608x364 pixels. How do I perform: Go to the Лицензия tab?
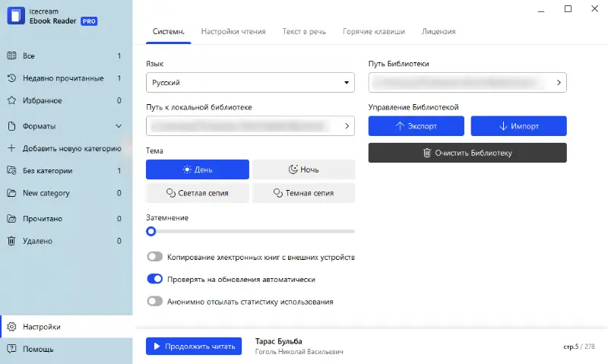[x=439, y=32]
